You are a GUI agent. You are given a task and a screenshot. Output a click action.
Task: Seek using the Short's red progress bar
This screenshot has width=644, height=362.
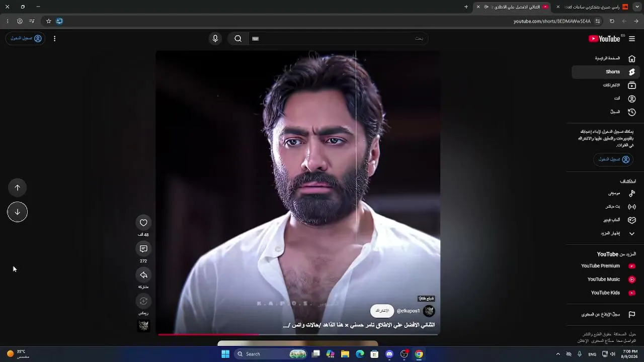tap(299, 334)
